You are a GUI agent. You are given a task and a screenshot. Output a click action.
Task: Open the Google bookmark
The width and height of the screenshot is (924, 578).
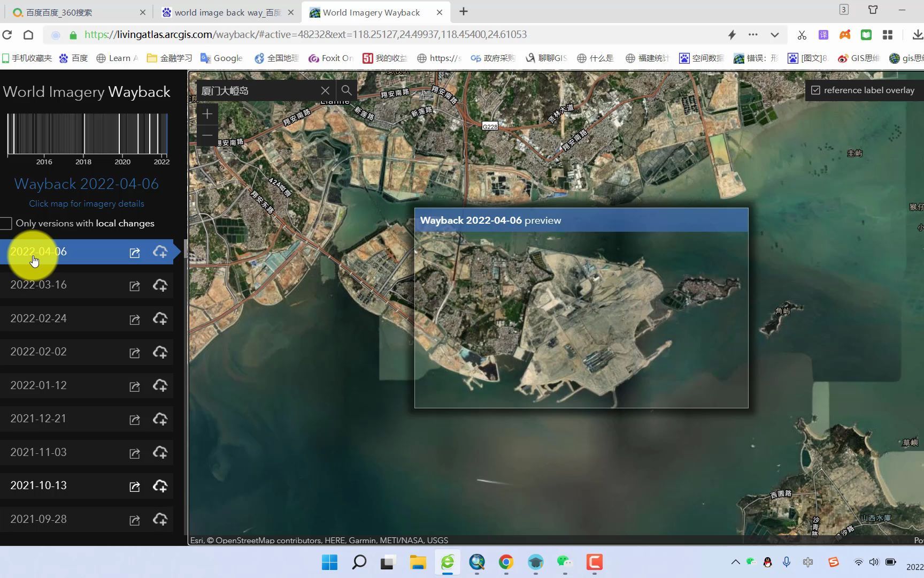221,58
